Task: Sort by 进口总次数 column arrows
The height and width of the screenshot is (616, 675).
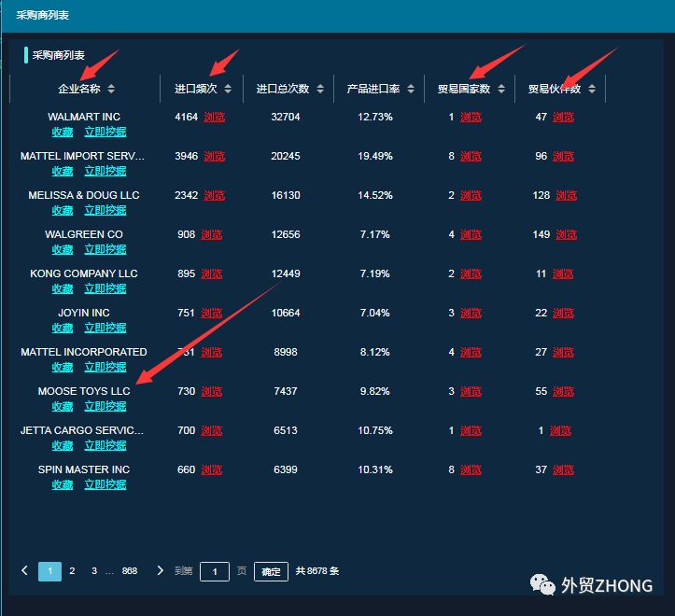Action: [x=320, y=89]
